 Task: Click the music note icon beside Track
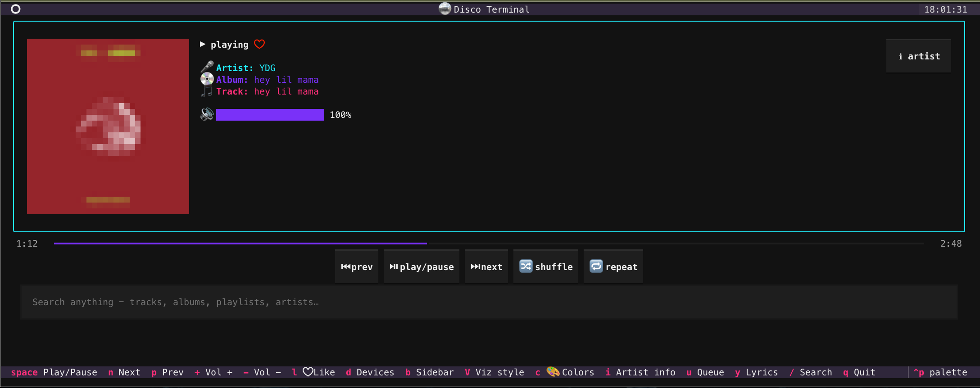[207, 91]
